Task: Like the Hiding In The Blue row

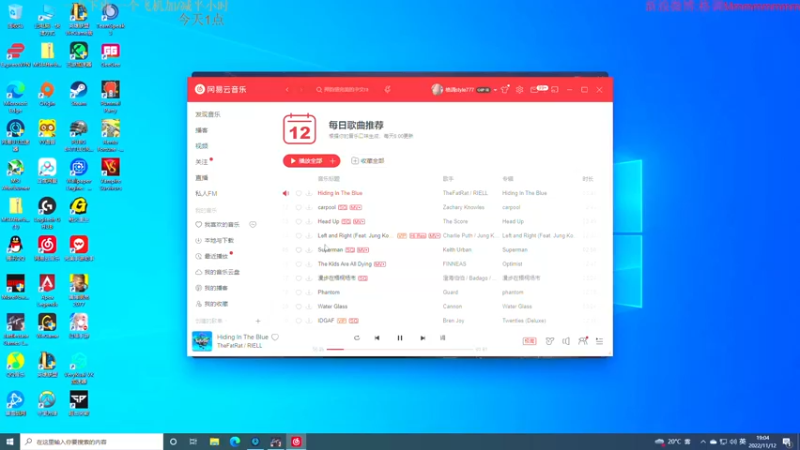Action: pyautogui.click(x=299, y=193)
